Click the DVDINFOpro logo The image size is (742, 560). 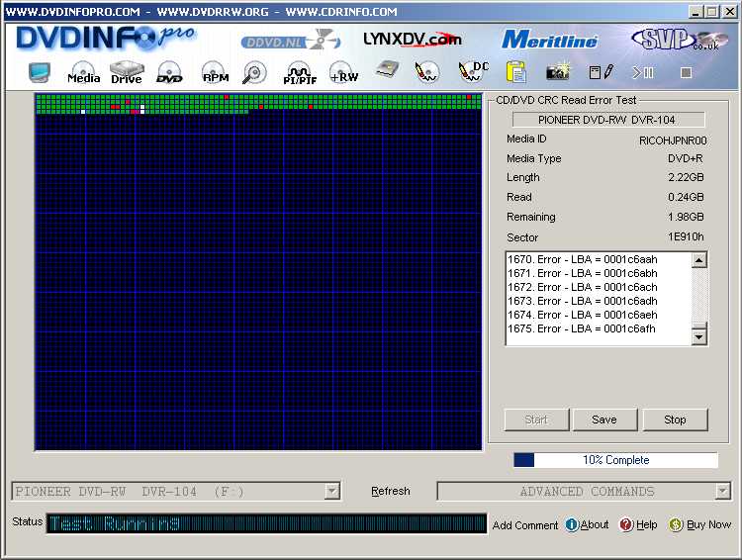(105, 38)
